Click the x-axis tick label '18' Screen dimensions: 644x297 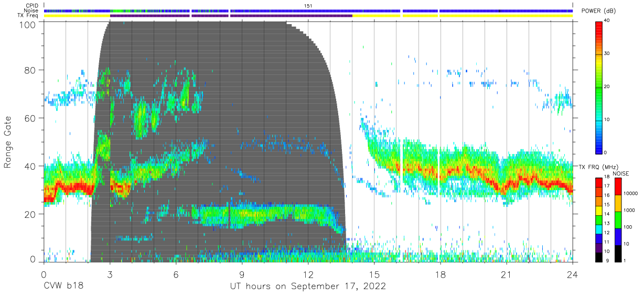[x=440, y=274]
